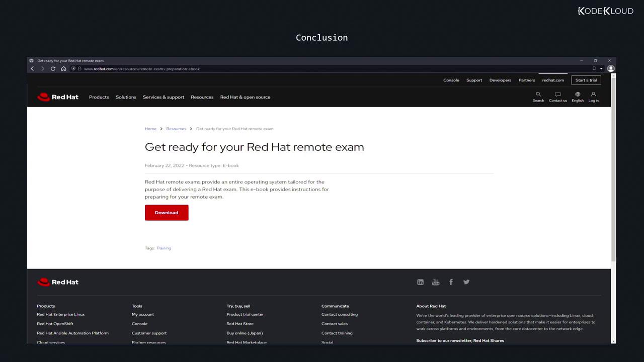
Task: Click the Training tag link
Action: point(164,248)
